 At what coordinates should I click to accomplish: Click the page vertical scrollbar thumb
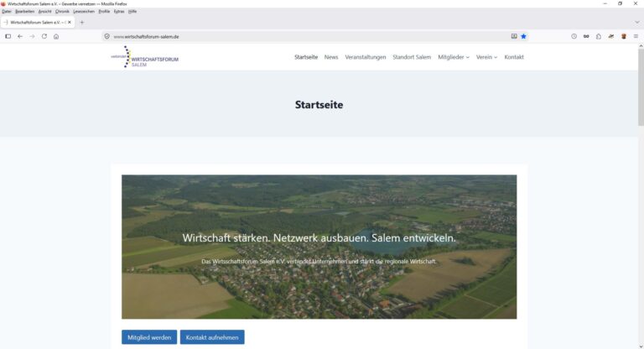[641, 87]
